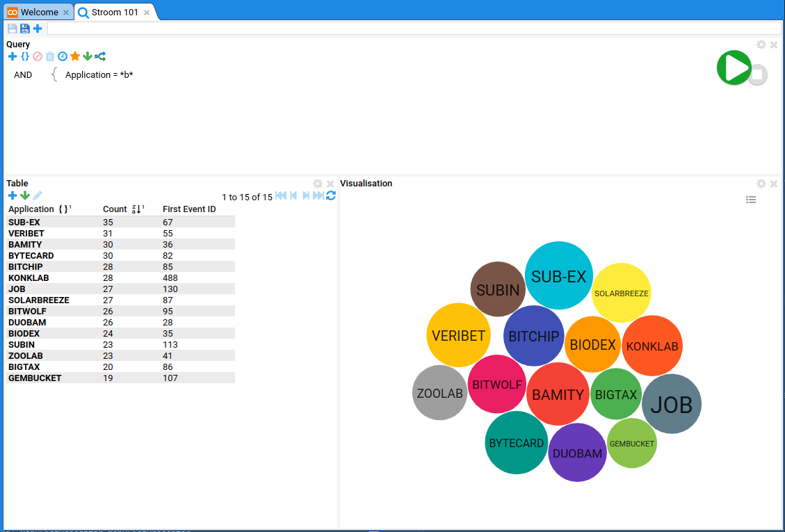Click the cyan SUB-EX bubble in the chart
This screenshot has height=532, width=785.
click(558, 276)
